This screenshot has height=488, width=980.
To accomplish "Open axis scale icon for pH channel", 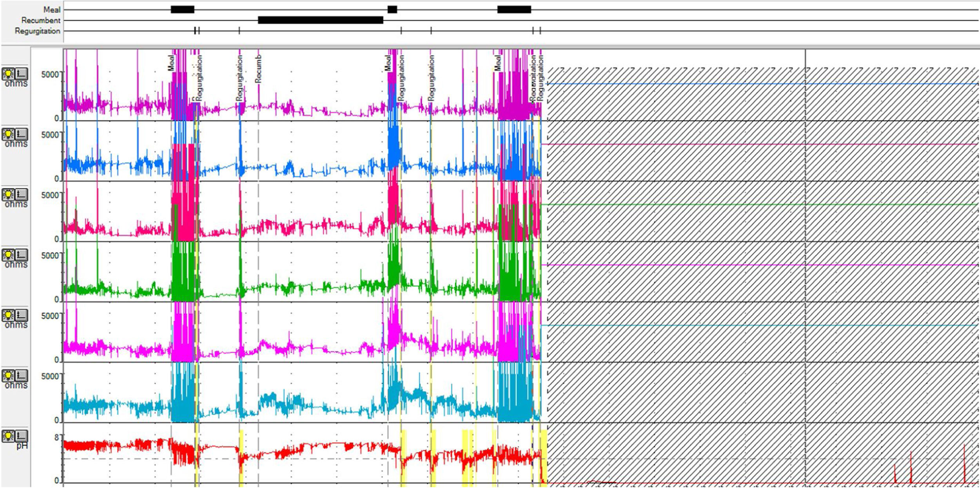I will coord(22,436).
